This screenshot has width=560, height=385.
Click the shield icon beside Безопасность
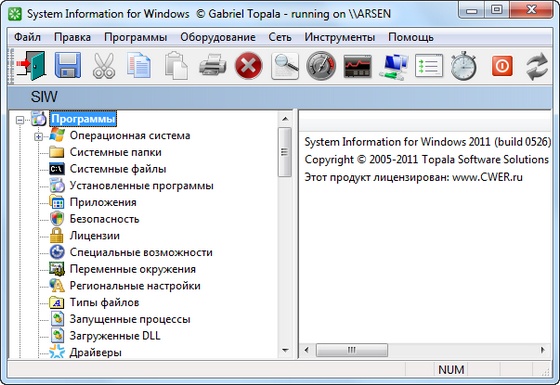pyautogui.click(x=57, y=219)
